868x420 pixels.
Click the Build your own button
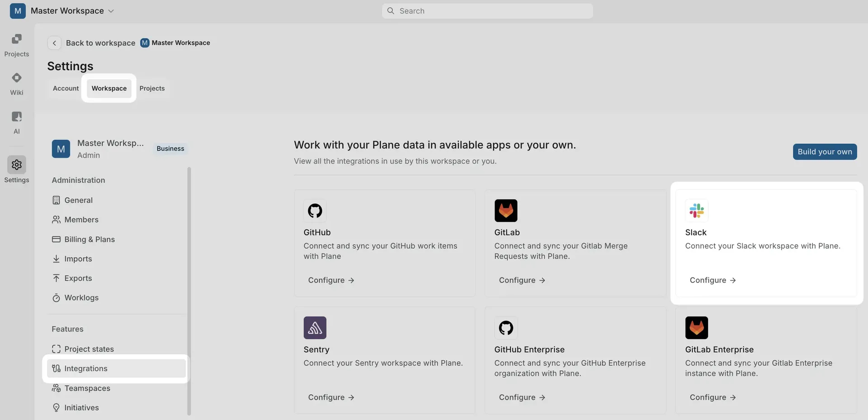[x=825, y=152]
